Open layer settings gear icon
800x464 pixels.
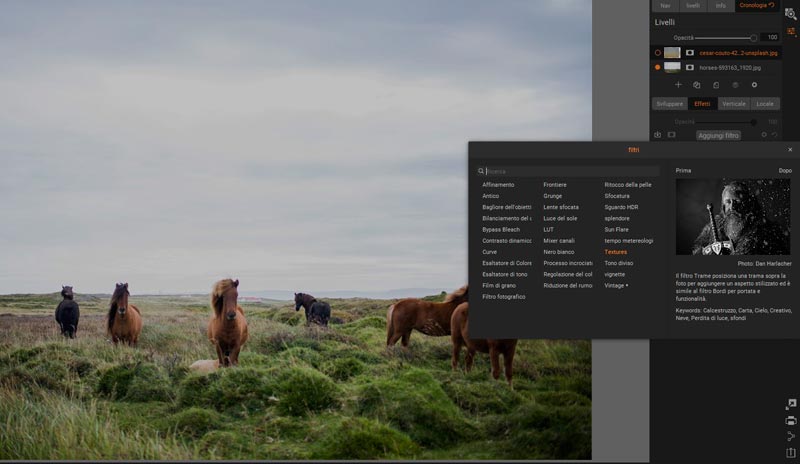[x=754, y=85]
